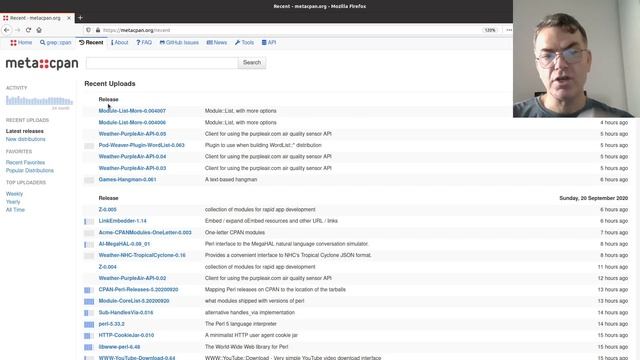Screen dimensions: 640x360
Task: Open Weather-PurpleAir-API-0.05 release
Action: tap(132, 134)
